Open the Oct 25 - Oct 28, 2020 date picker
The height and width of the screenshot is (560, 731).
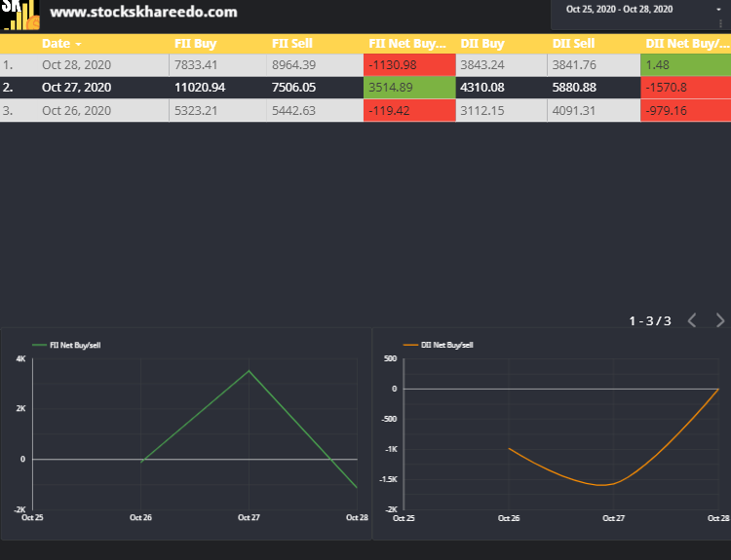(x=619, y=10)
